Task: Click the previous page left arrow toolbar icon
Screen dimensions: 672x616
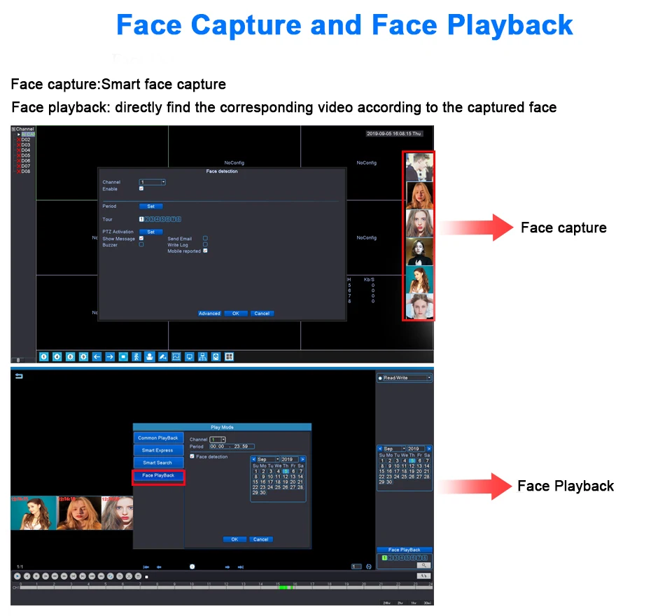Action: click(97, 357)
